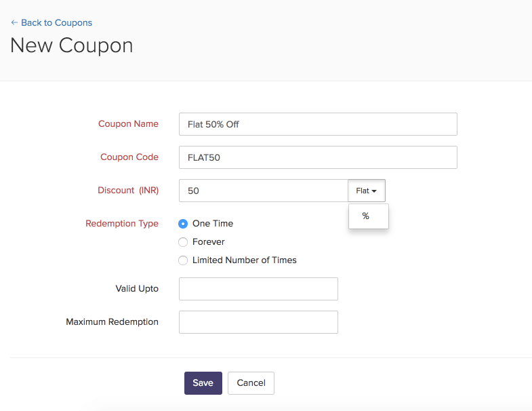Click the Redemption Type label
The height and width of the screenshot is (411, 532).
tap(122, 223)
